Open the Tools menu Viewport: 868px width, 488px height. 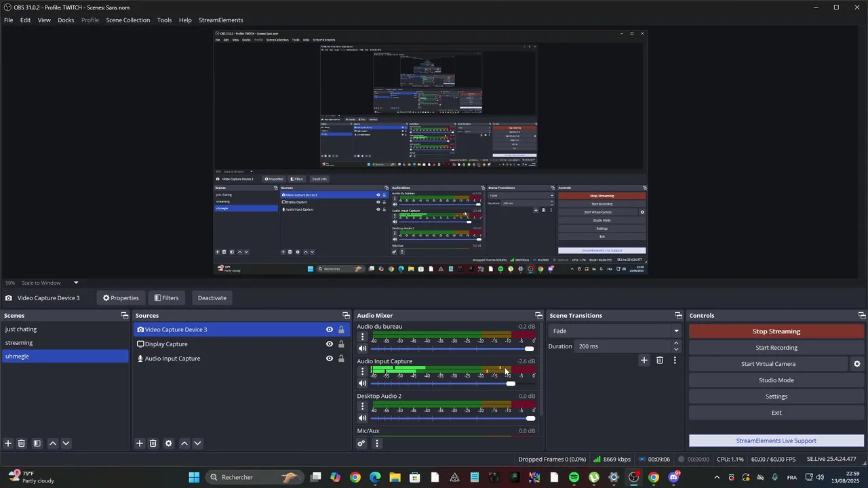pyautogui.click(x=164, y=20)
